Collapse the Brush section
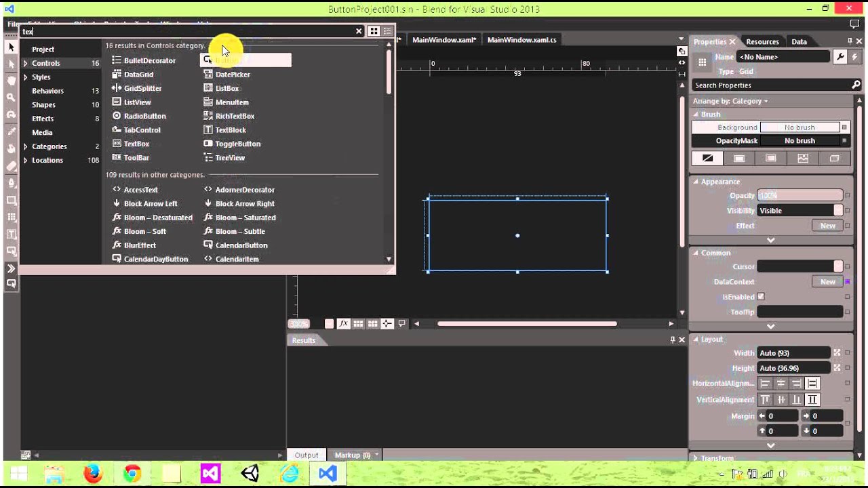 696,115
